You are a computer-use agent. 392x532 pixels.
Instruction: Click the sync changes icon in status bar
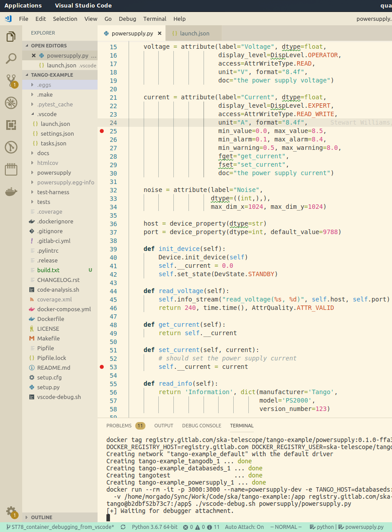click(123, 527)
